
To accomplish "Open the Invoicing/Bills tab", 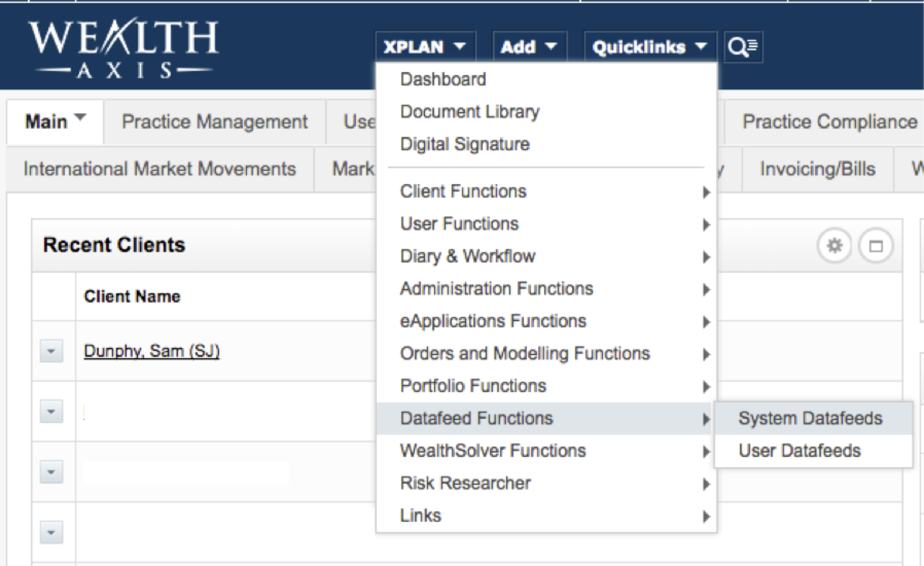I will click(x=818, y=169).
